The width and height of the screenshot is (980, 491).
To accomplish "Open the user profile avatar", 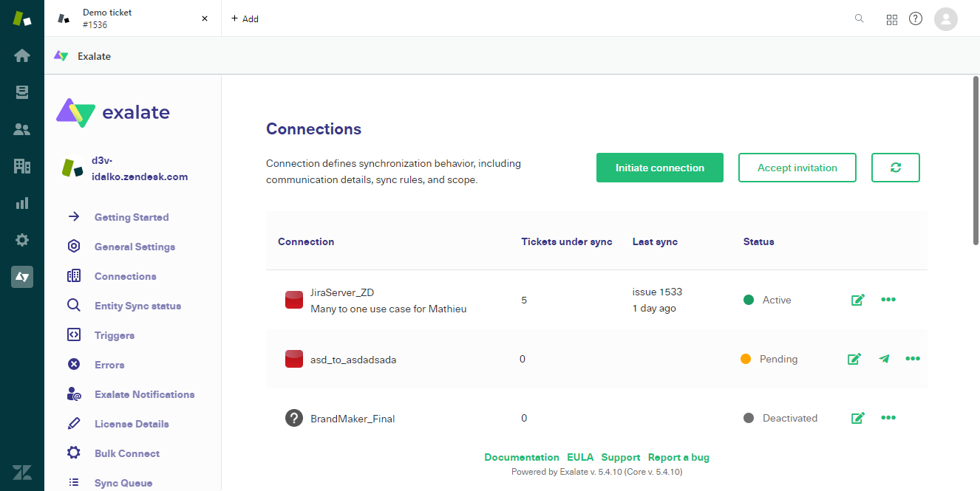I will pyautogui.click(x=946, y=18).
